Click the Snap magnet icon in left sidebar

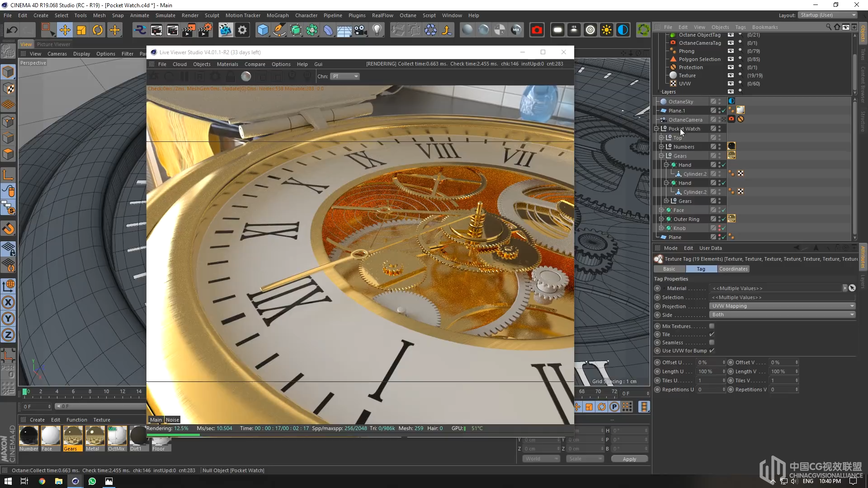pos(8,229)
